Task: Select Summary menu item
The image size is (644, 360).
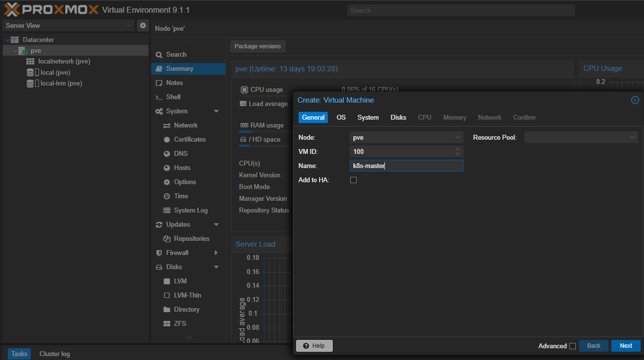Action: (x=188, y=68)
